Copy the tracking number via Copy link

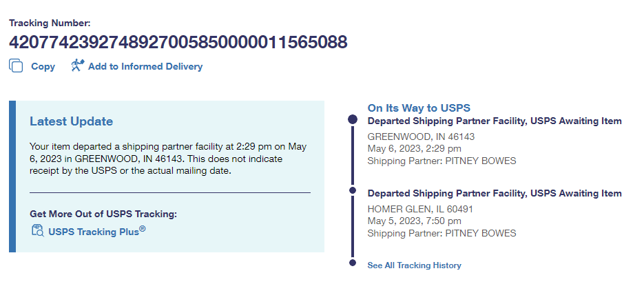43,67
